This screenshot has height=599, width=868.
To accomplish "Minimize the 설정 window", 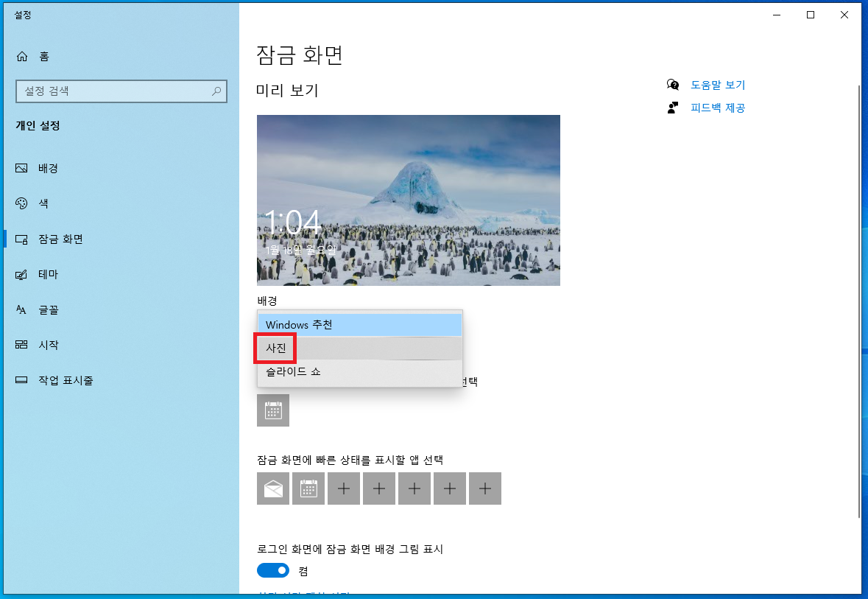I will [x=777, y=15].
